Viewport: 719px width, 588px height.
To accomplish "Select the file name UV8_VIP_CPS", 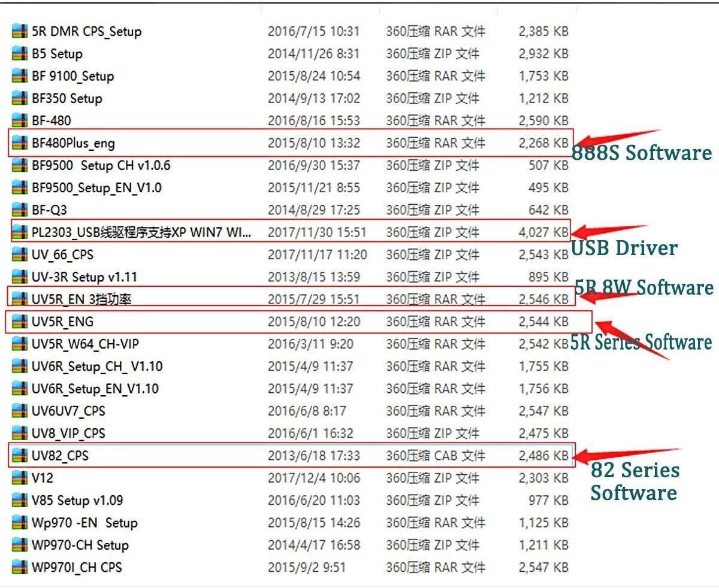I will 69,434.
